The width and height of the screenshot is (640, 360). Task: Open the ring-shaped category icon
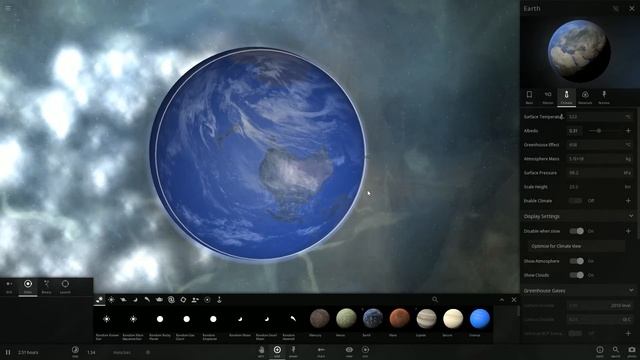coord(183,300)
